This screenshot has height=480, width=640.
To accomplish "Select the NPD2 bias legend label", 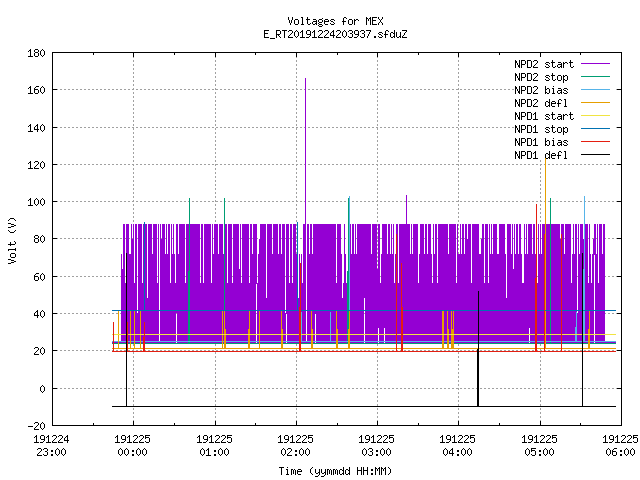I will click(x=541, y=90).
